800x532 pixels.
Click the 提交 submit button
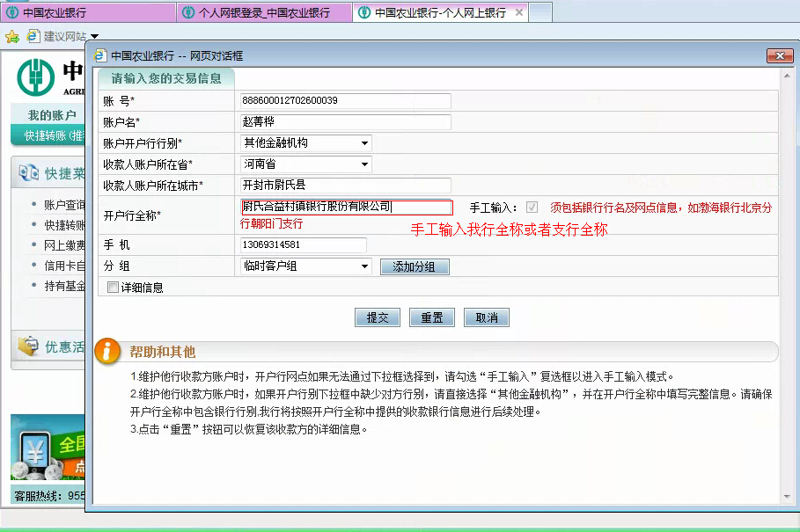tap(377, 317)
